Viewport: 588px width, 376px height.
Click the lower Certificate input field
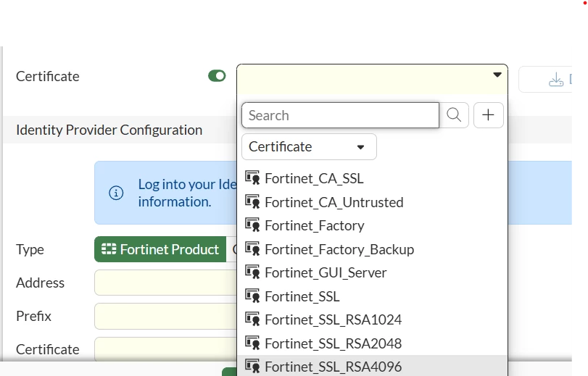(x=165, y=349)
